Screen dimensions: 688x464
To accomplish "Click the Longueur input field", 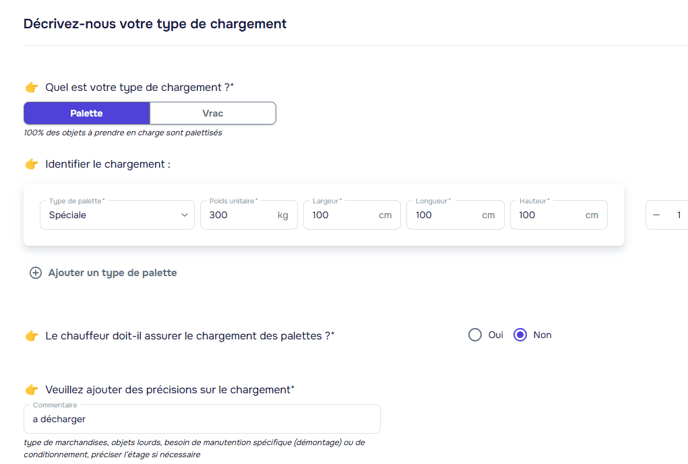I will 445,215.
